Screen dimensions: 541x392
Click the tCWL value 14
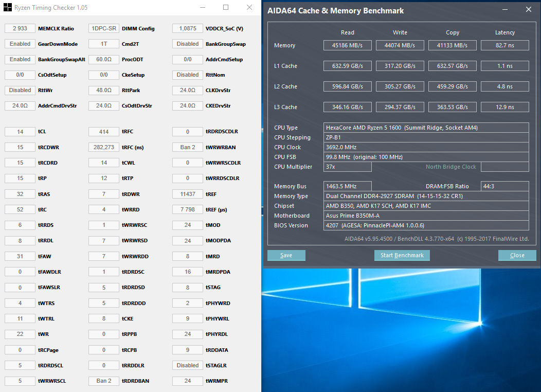(x=104, y=163)
